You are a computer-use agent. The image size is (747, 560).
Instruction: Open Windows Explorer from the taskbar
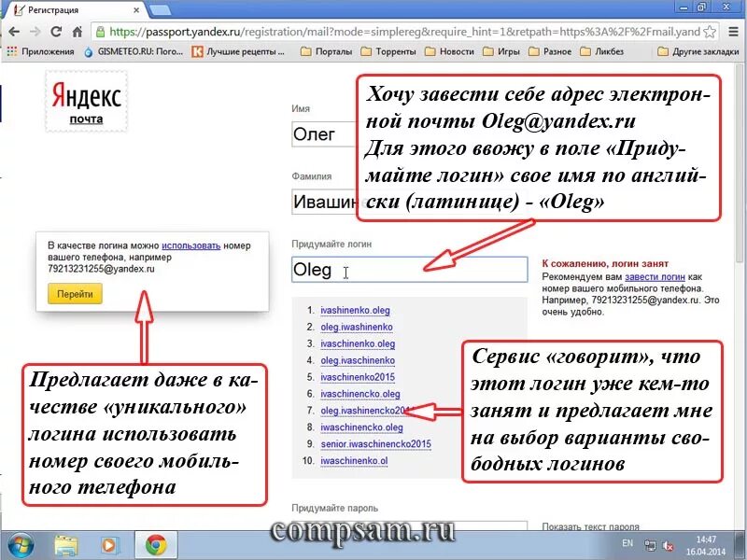[x=66, y=546]
